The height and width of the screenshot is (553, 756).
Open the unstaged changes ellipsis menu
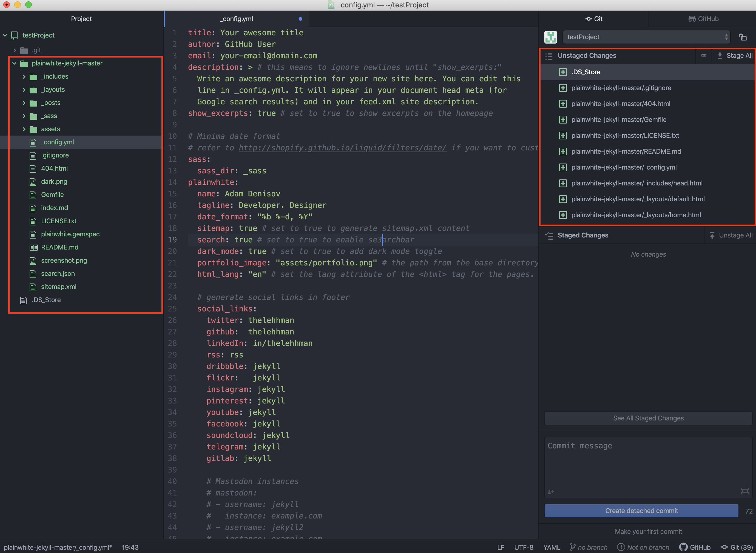coord(704,56)
